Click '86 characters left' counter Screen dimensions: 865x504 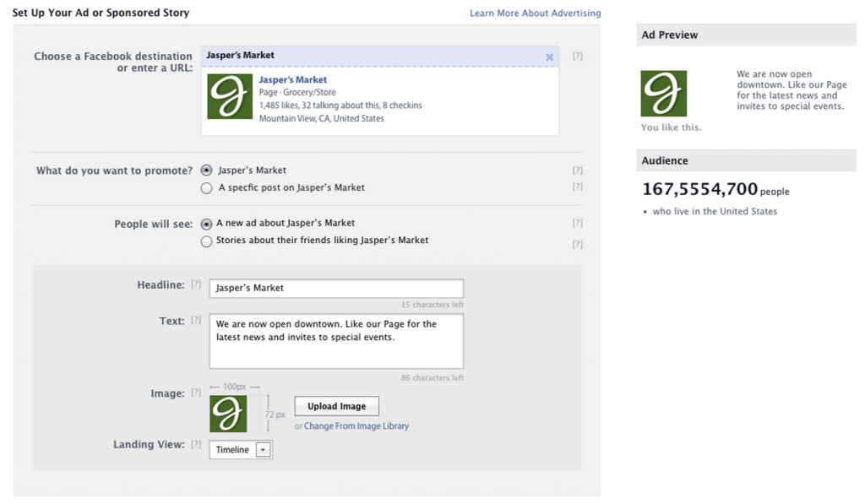coord(432,377)
